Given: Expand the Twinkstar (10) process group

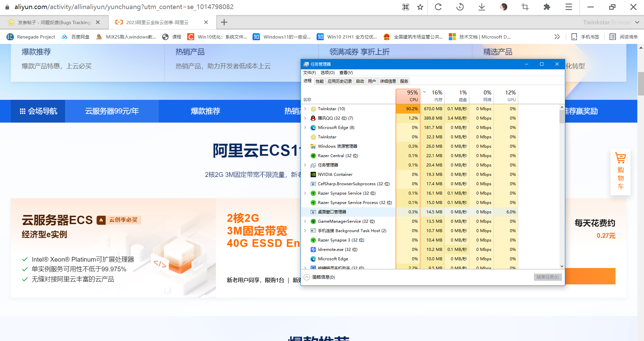Looking at the screenshot, I should click(x=305, y=109).
